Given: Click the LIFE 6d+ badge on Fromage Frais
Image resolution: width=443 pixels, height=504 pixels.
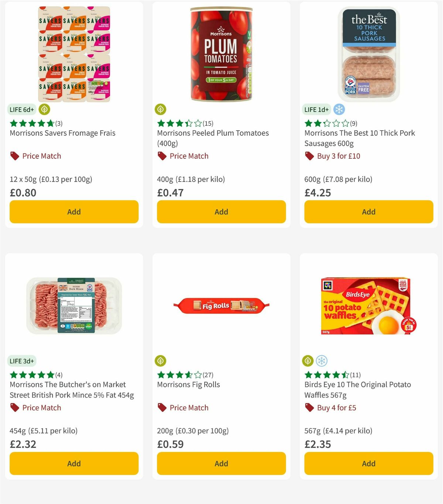Looking at the screenshot, I should click(21, 109).
